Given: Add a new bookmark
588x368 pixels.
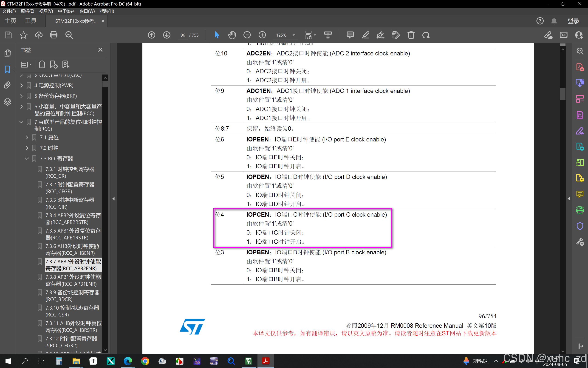Looking at the screenshot, I should [x=54, y=64].
